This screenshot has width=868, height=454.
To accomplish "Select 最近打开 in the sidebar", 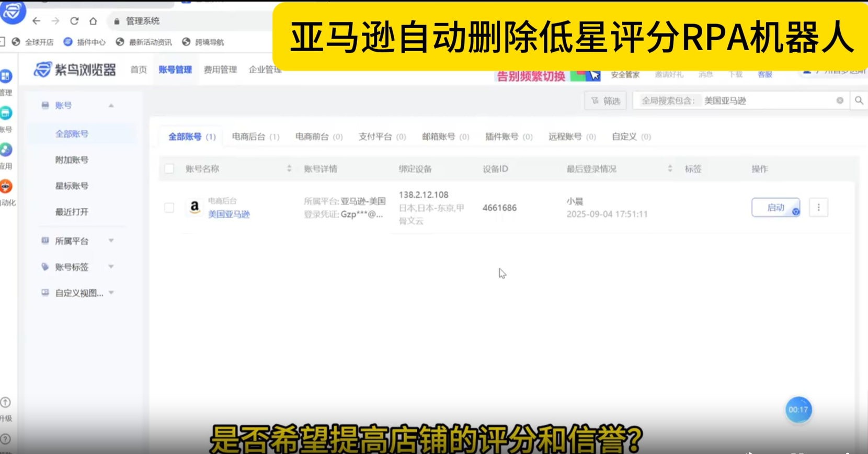I will click(x=72, y=212).
